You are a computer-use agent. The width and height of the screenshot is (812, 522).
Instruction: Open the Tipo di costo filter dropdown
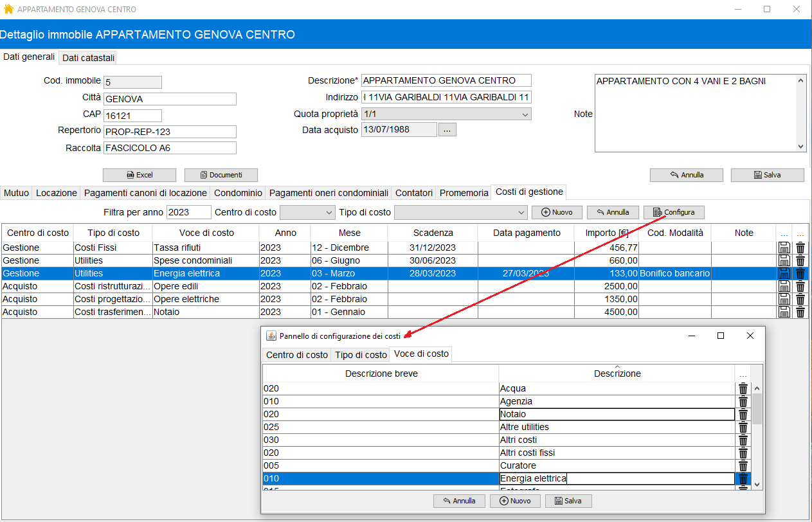(460, 212)
